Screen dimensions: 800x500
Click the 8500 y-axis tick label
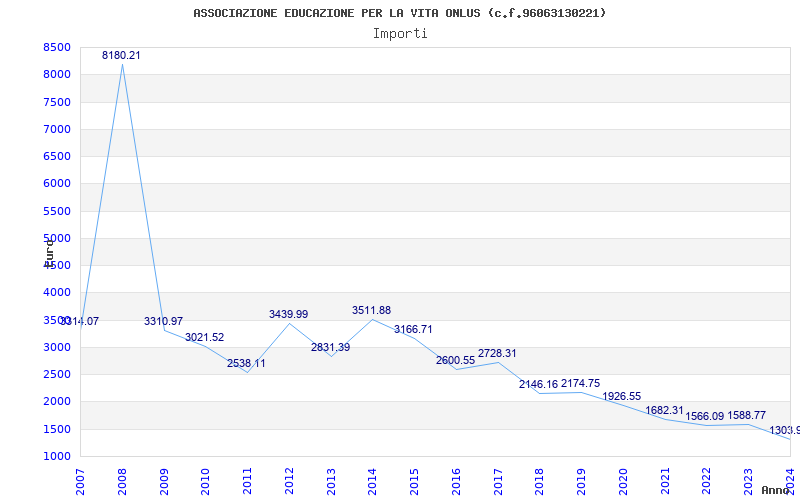click(x=57, y=47)
